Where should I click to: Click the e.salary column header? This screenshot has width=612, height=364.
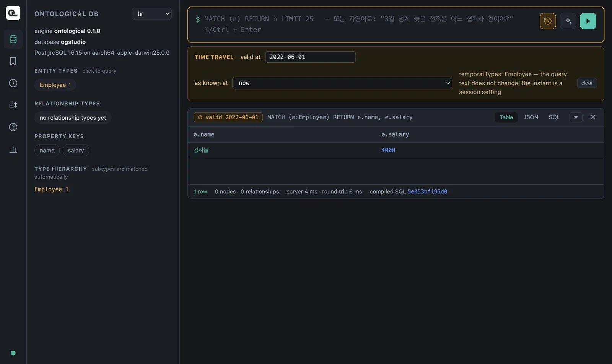(395, 135)
